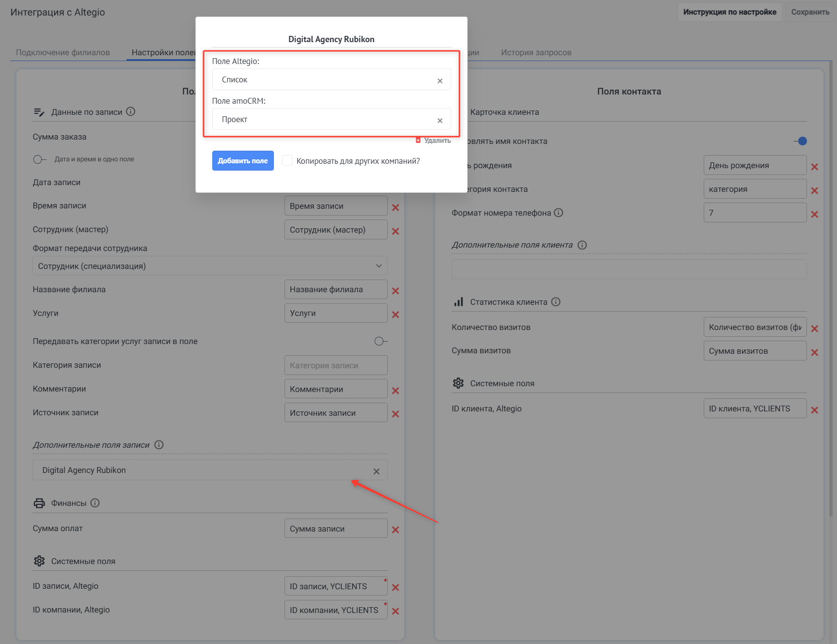837x644 pixels.
Task: Click the empty Дополнительные поля клиента field
Action: (629, 269)
